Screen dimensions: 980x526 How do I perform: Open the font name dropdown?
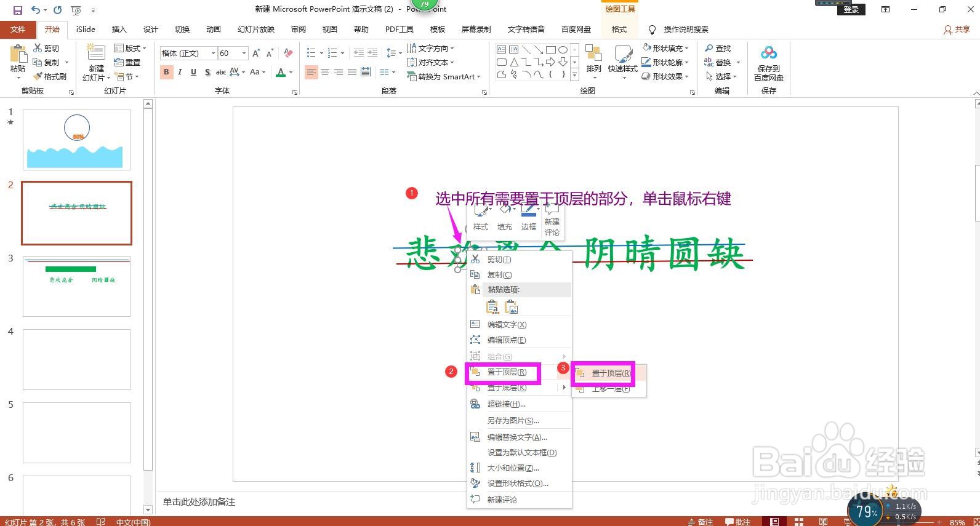[214, 54]
